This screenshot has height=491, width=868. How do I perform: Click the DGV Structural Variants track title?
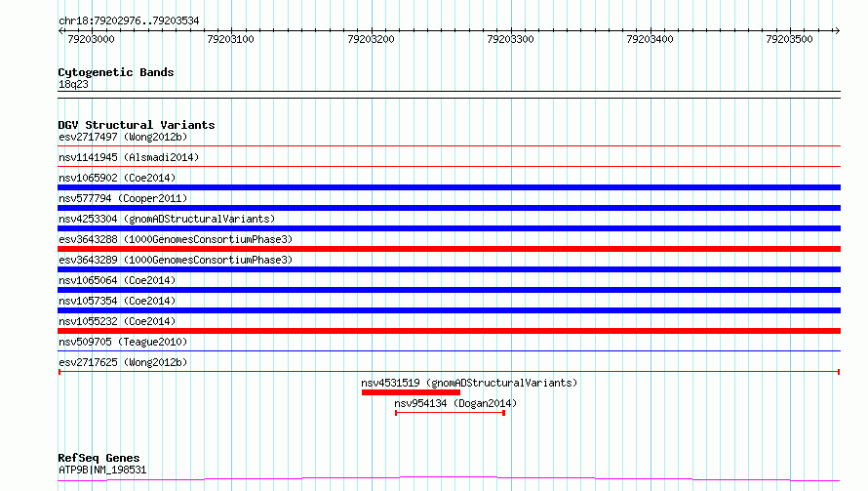click(137, 125)
